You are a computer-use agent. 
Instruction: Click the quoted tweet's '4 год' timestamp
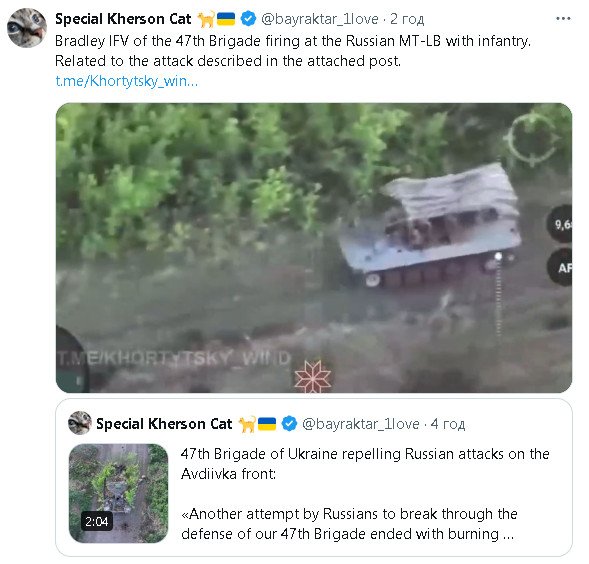(448, 424)
